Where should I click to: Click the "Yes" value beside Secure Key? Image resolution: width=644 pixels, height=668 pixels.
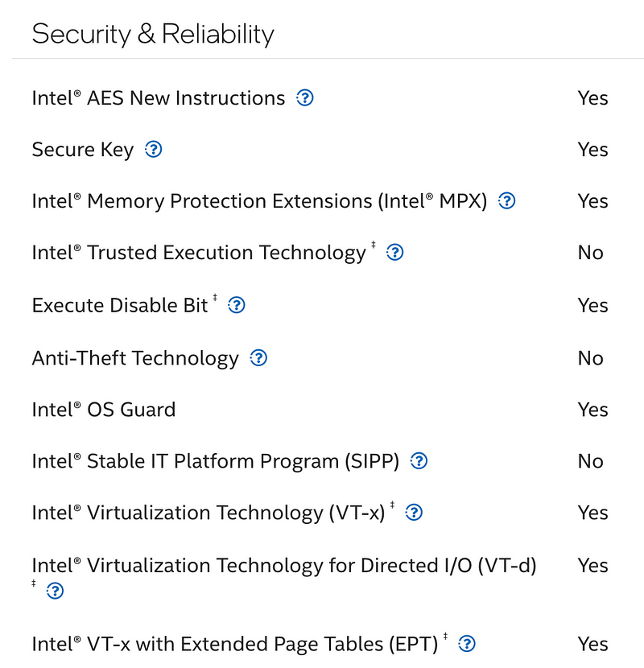pos(592,150)
